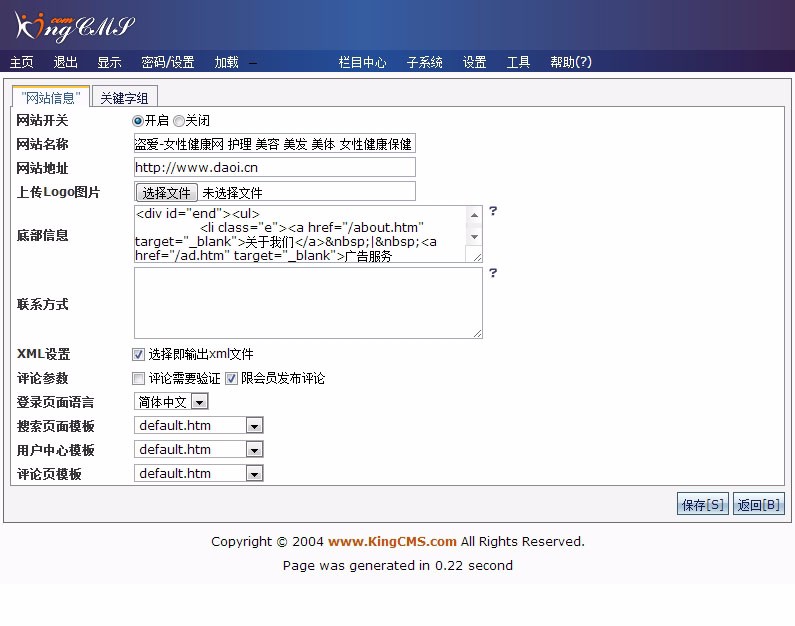The image size is (795, 626).
Task: Open the 工具 menu
Action: coord(518,62)
